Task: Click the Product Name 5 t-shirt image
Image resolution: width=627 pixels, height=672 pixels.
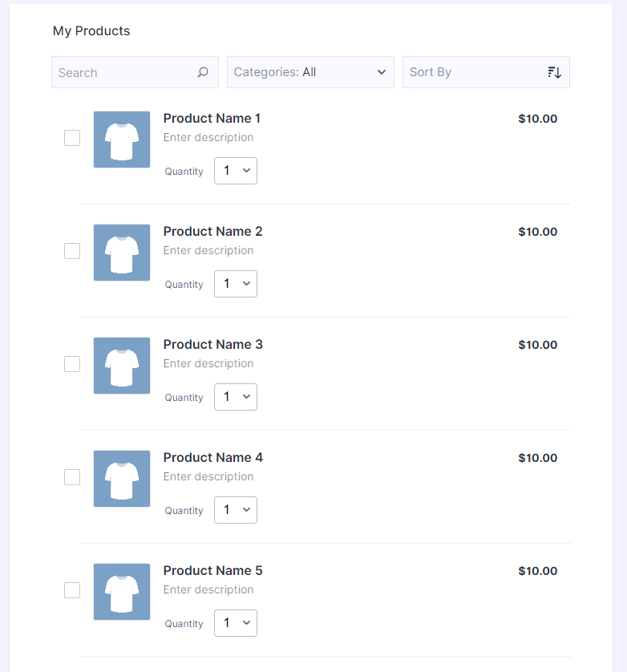Action: (x=122, y=592)
